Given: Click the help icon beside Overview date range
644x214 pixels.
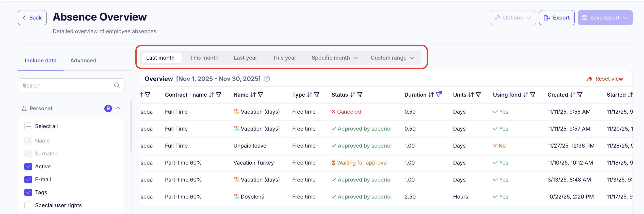Looking at the screenshot, I should click(267, 79).
